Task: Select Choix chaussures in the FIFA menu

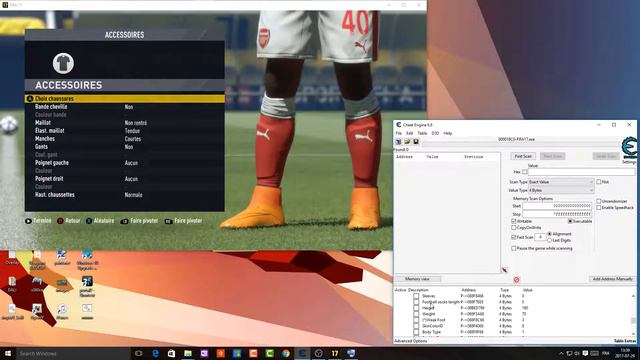Action: tap(125, 98)
